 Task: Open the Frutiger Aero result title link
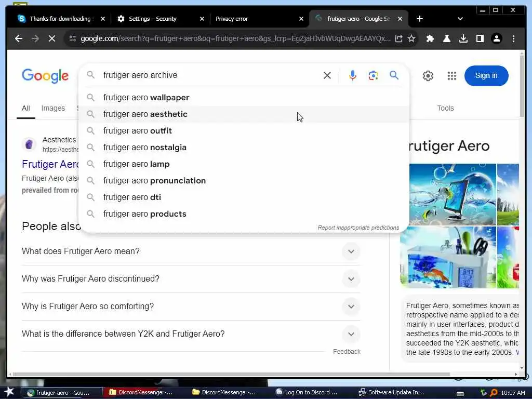[x=50, y=164]
